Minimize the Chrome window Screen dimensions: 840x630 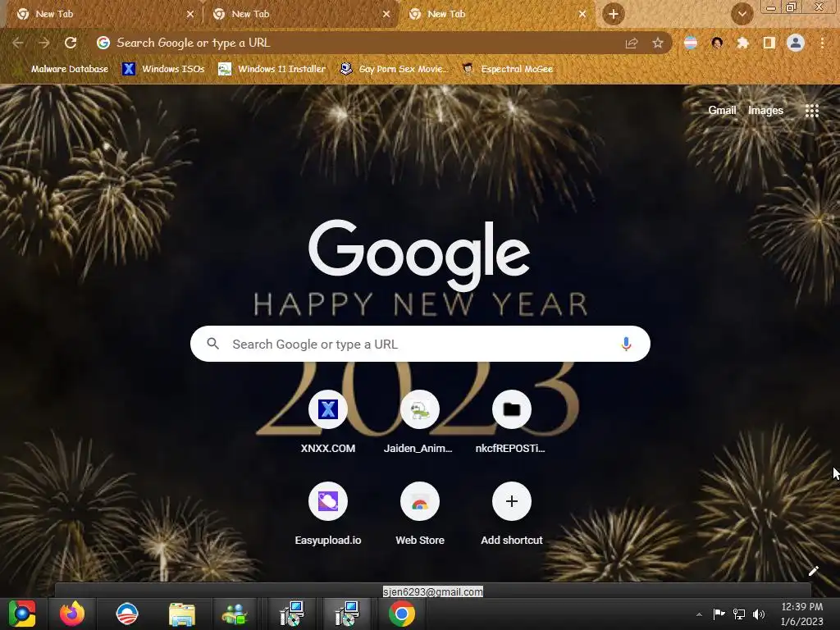point(771,7)
